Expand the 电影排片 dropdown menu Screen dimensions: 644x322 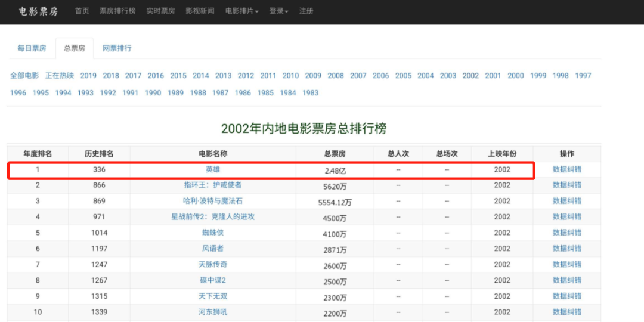coord(241,11)
